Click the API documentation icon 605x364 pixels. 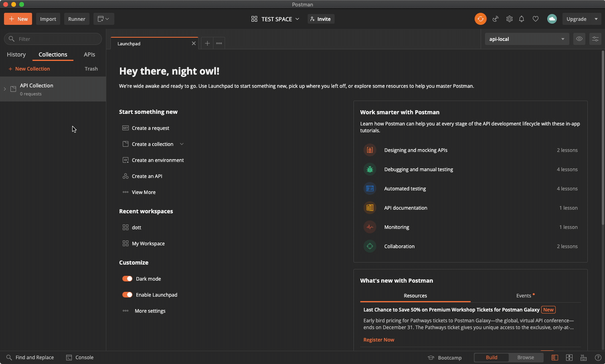(370, 208)
